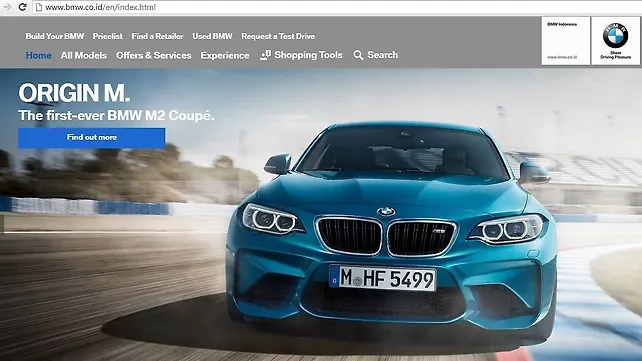Click The first-ever BMW M2 Coupé text

click(x=116, y=115)
